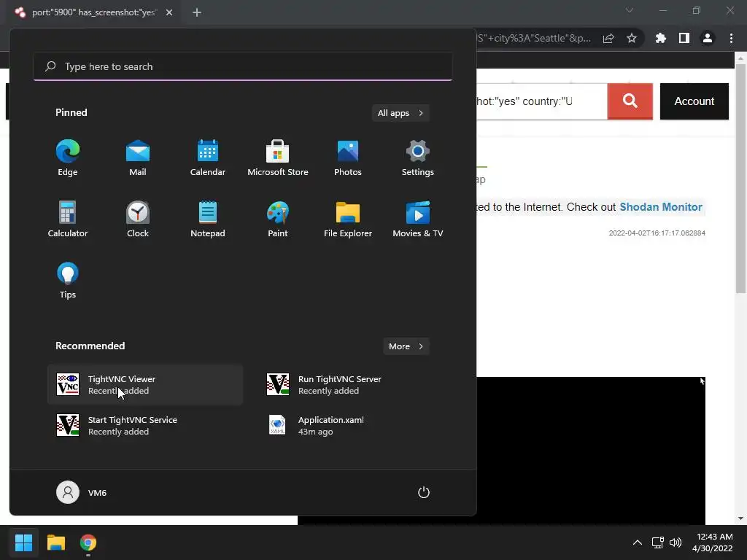
Task: Follow the Shodan Monitor link
Action: (x=661, y=207)
